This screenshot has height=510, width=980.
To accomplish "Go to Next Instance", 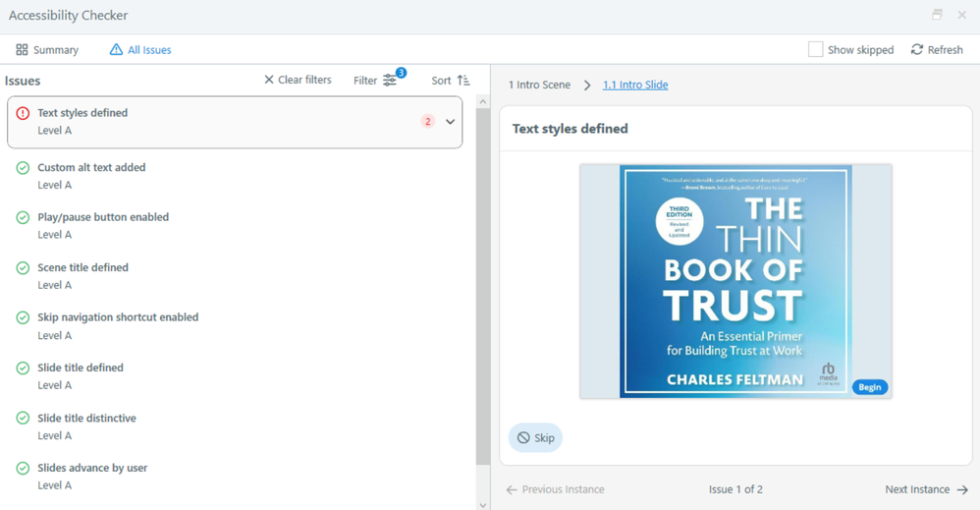I will click(x=927, y=489).
